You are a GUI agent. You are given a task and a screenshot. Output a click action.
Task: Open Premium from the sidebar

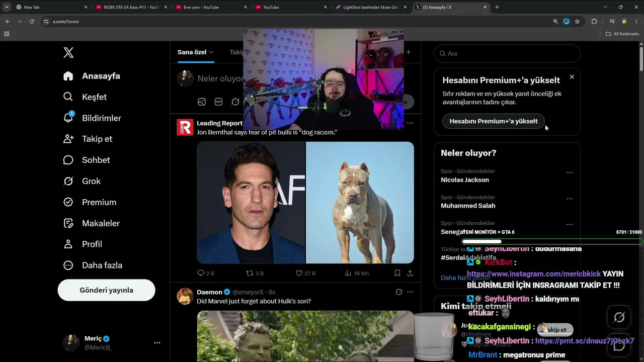(90, 202)
